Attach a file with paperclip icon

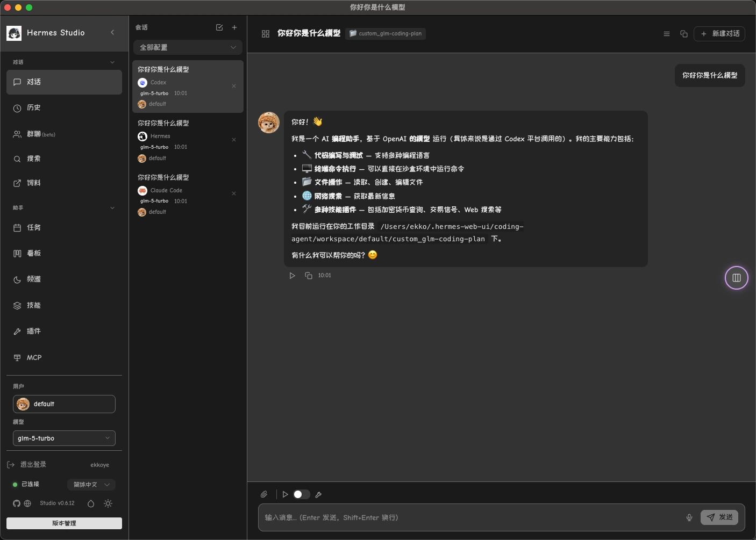(264, 494)
